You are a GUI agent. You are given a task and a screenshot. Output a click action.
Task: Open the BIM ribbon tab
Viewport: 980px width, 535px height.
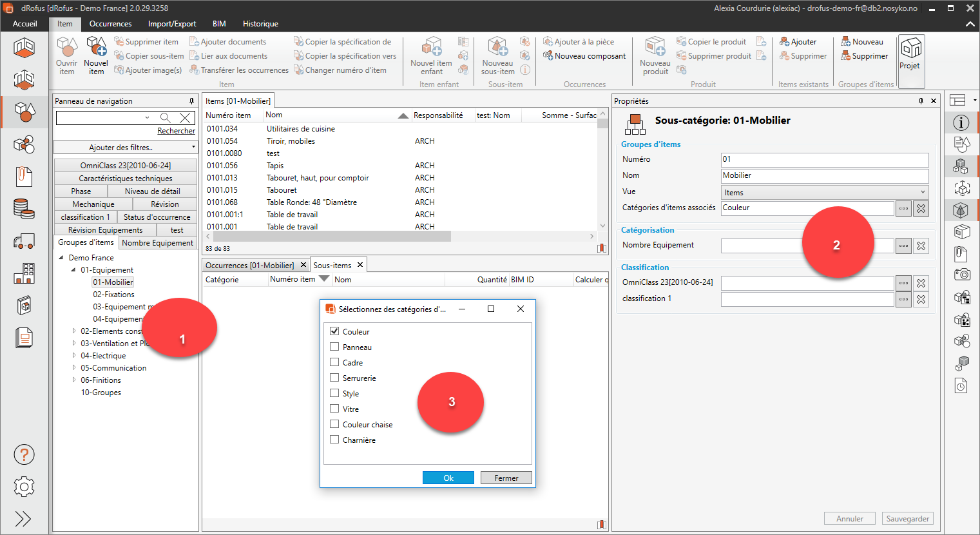point(219,24)
